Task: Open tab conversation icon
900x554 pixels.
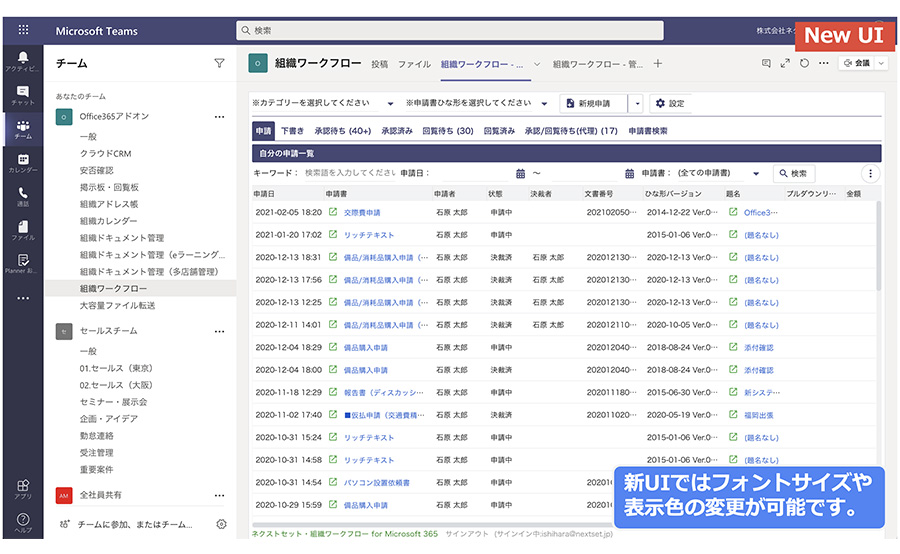Action: pyautogui.click(x=766, y=63)
